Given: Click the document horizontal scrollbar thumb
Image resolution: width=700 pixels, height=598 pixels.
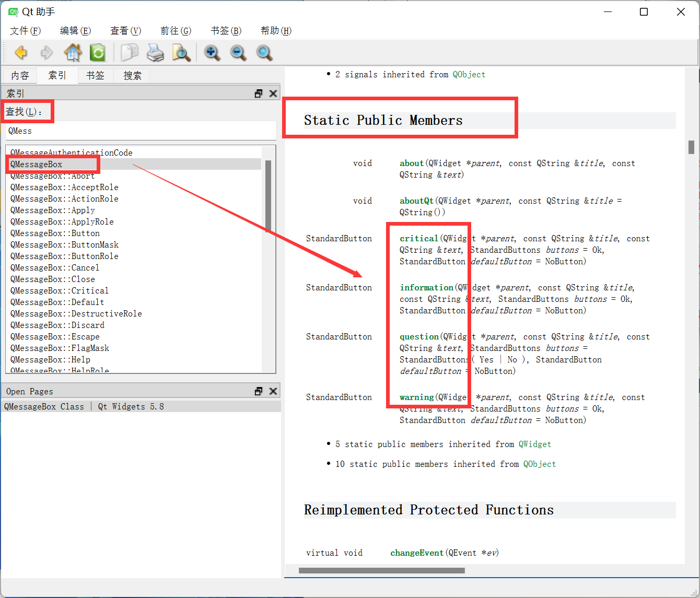Looking at the screenshot, I should coord(382,570).
